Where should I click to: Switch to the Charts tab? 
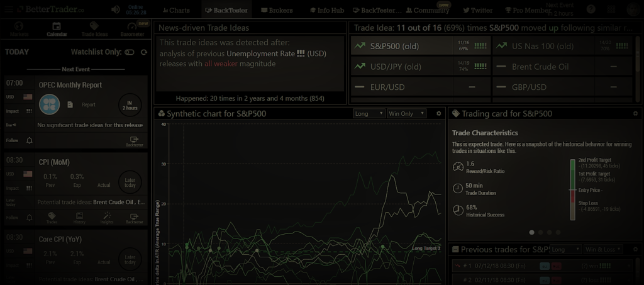click(x=175, y=10)
